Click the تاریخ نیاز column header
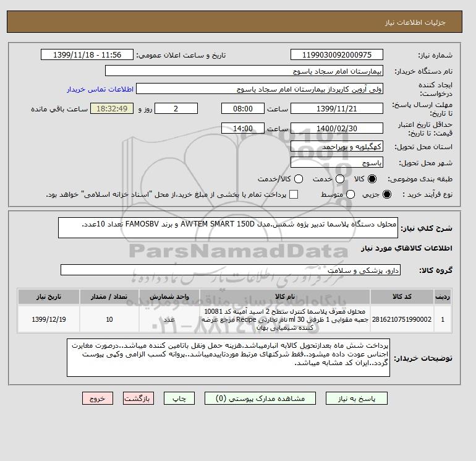The height and width of the screenshot is (461, 476). (49, 296)
